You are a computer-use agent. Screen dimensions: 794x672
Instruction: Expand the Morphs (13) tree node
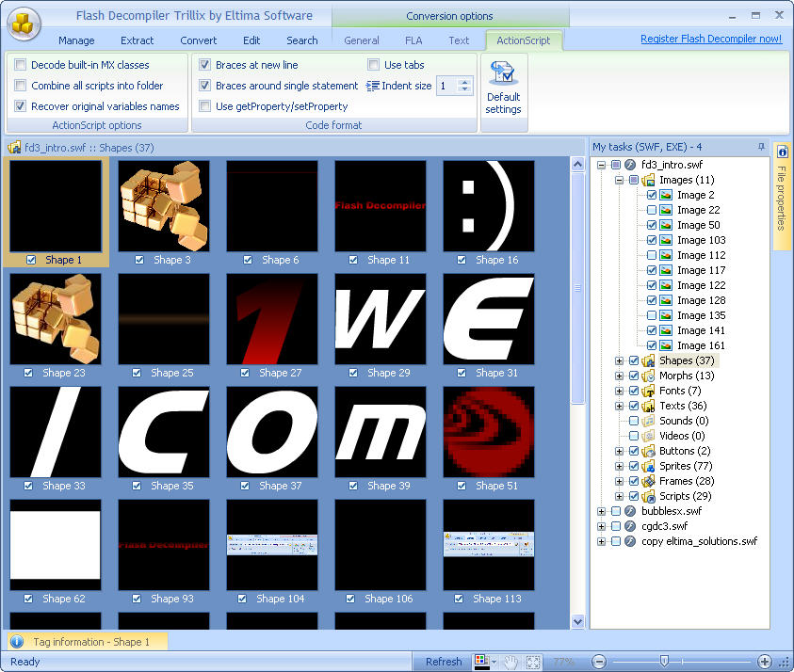pyautogui.click(x=619, y=376)
